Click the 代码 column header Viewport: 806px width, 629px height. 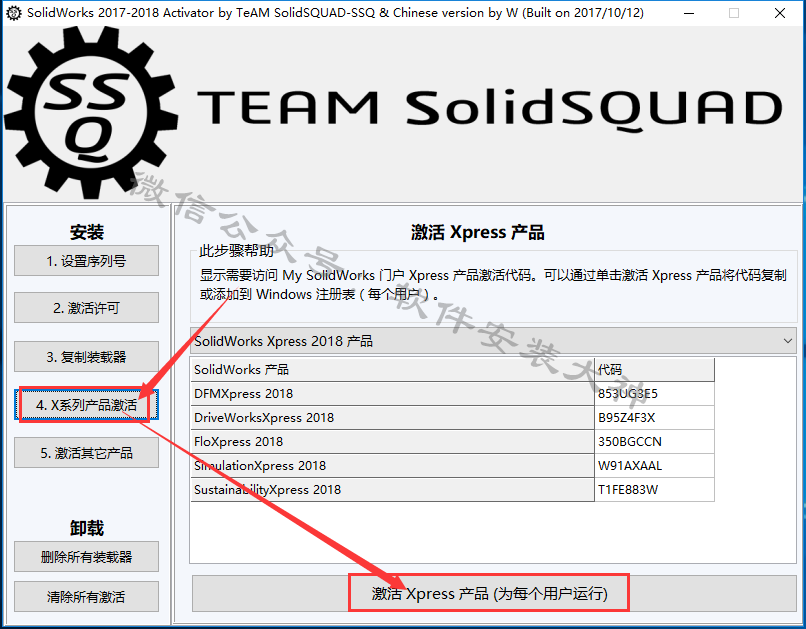click(654, 369)
